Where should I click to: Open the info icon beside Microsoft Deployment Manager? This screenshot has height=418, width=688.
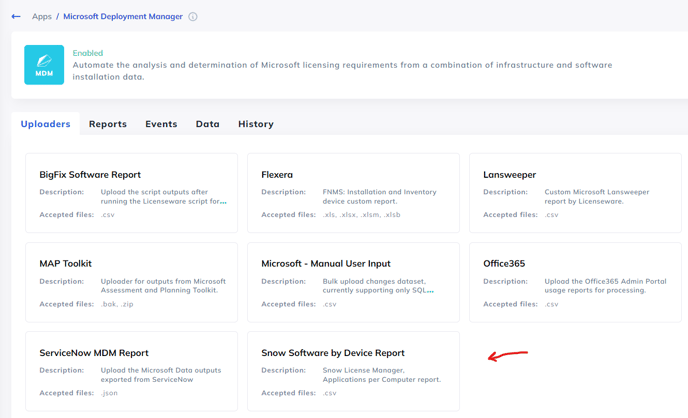click(x=193, y=17)
